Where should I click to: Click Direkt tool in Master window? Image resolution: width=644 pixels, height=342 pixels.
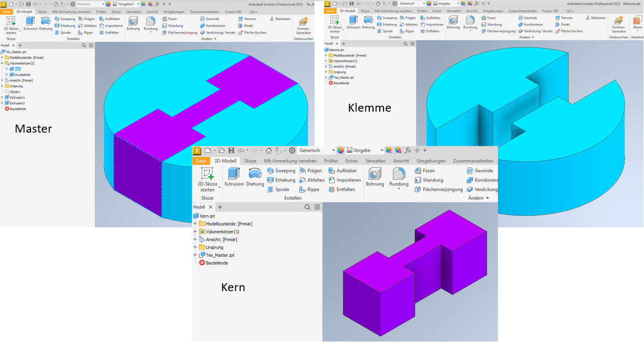point(245,25)
